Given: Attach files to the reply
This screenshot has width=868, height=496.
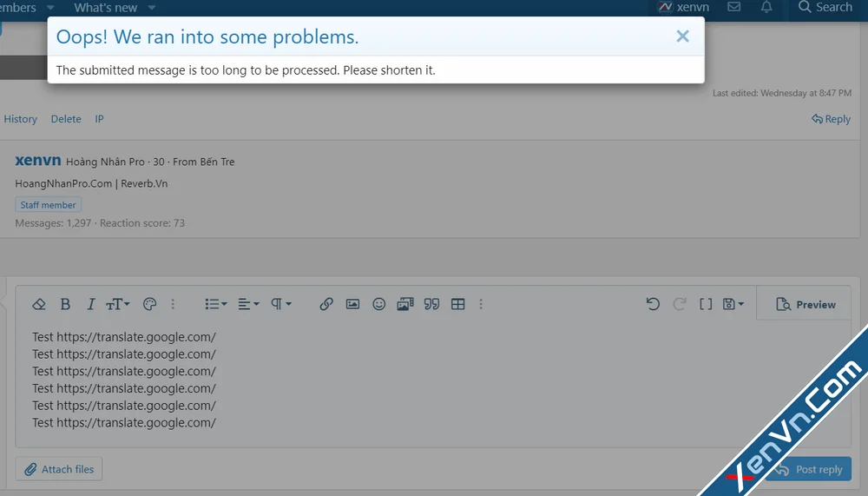Looking at the screenshot, I should (59, 469).
